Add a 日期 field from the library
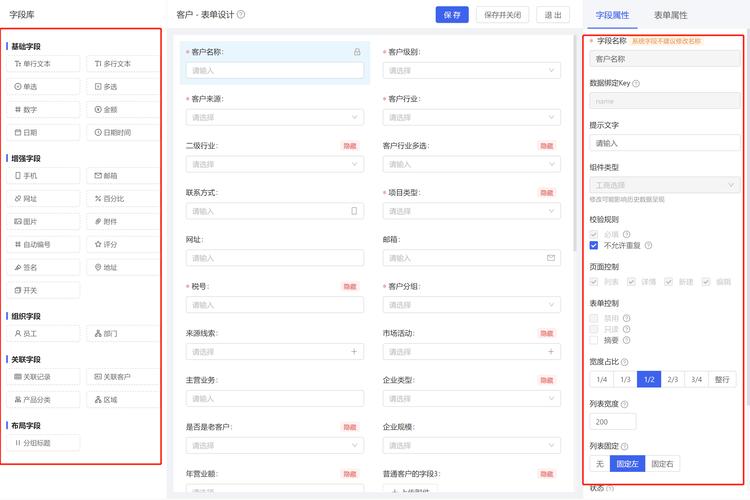 [x=43, y=133]
